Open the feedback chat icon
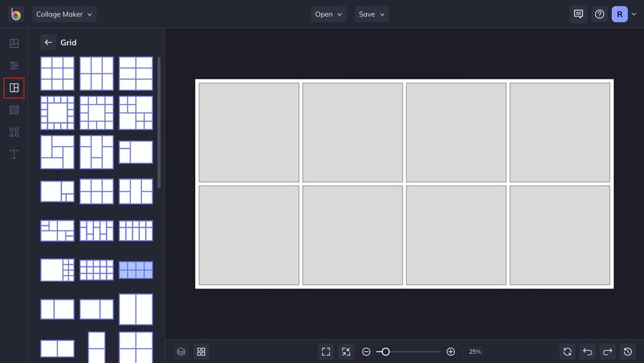This screenshot has width=644, height=363. [579, 14]
